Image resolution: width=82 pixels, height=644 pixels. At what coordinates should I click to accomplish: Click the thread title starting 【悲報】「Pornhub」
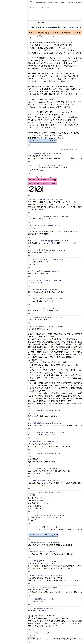tap(55, 27)
